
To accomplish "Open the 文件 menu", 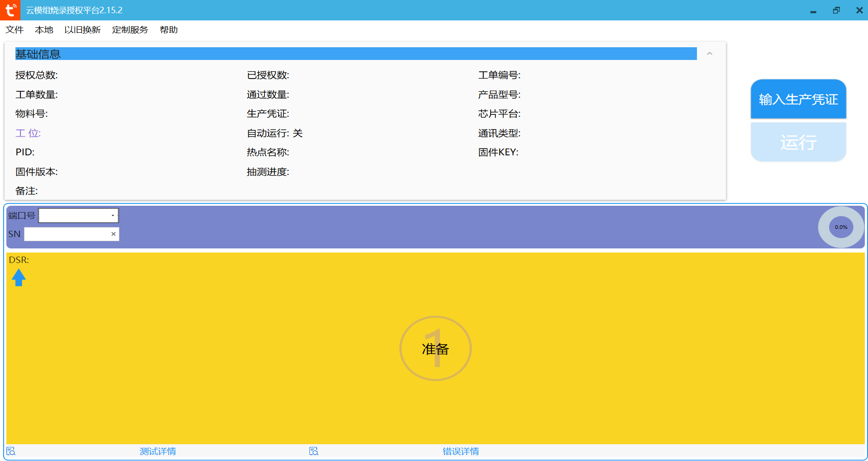I will pyautogui.click(x=15, y=30).
